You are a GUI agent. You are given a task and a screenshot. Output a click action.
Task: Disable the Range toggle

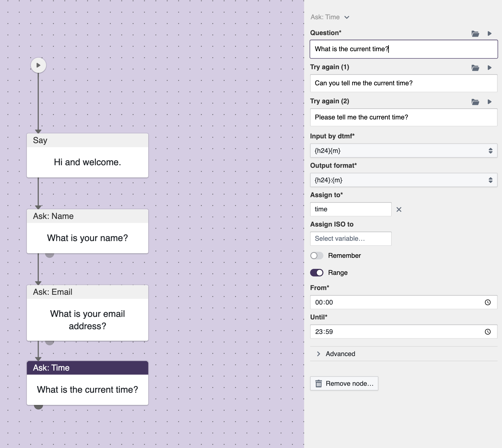coord(317,273)
